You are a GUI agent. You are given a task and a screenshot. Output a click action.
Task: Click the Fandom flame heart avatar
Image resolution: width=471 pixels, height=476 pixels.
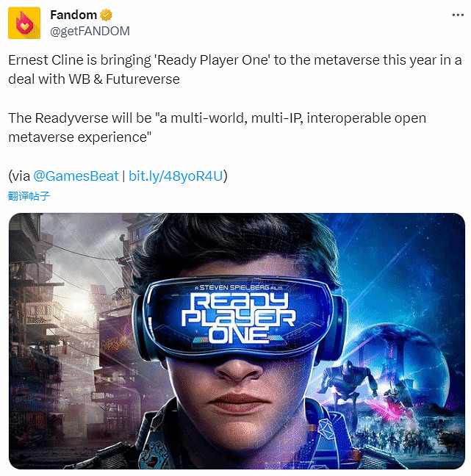tap(24, 23)
